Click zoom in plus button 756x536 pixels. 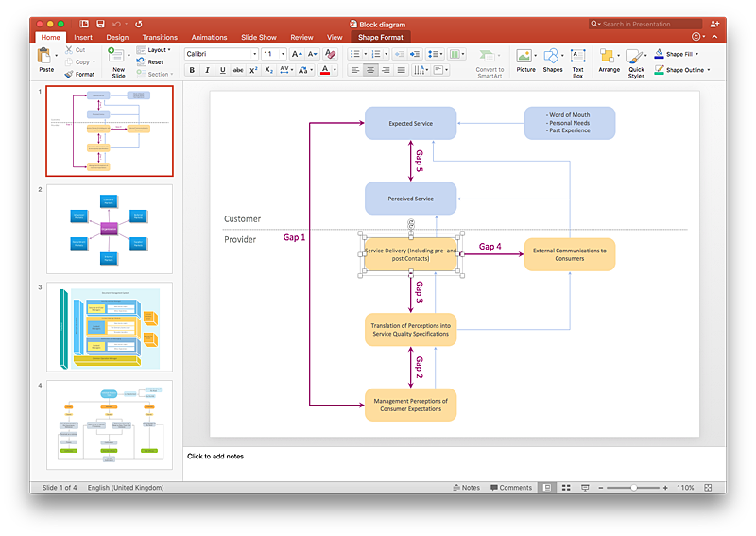[665, 488]
